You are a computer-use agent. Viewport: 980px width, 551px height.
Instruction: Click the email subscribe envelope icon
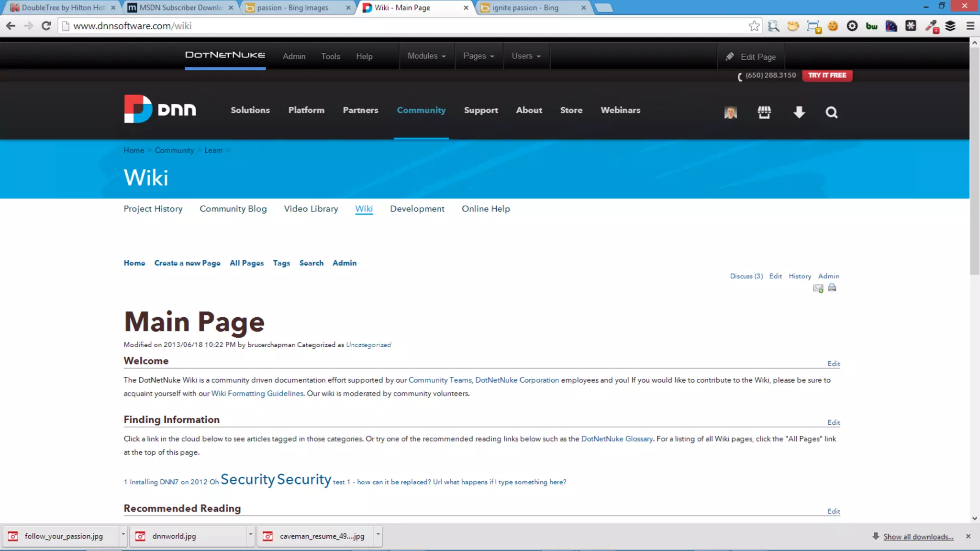[x=818, y=288]
